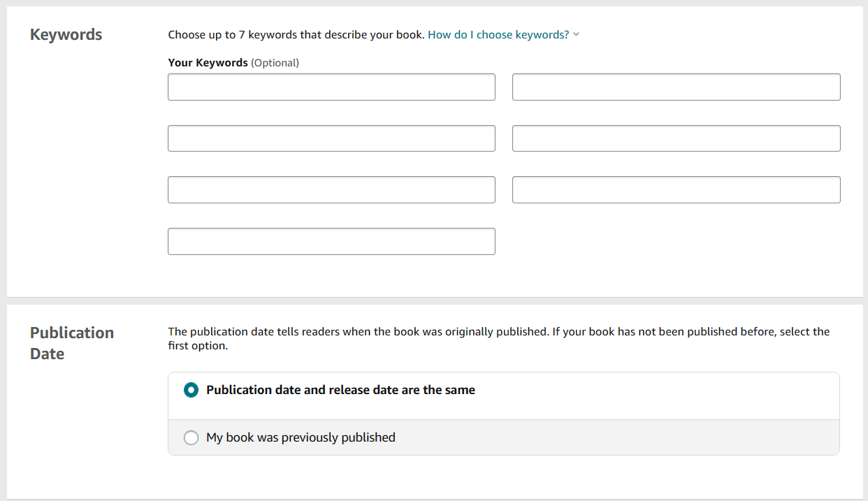Select 'Publication date and release date are the same' radio button
868x501 pixels.
click(x=191, y=390)
